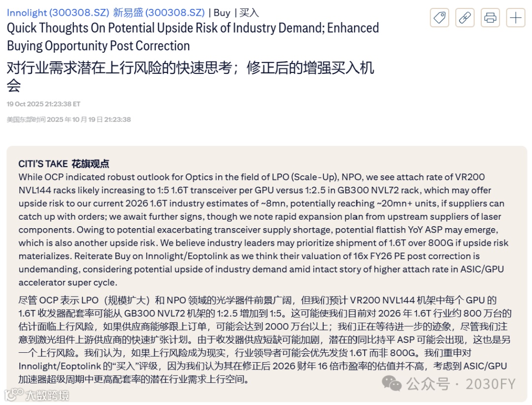This screenshot has width=532, height=405.
Task: Click text 'accelerator super cycle.'
Action: (x=68, y=282)
